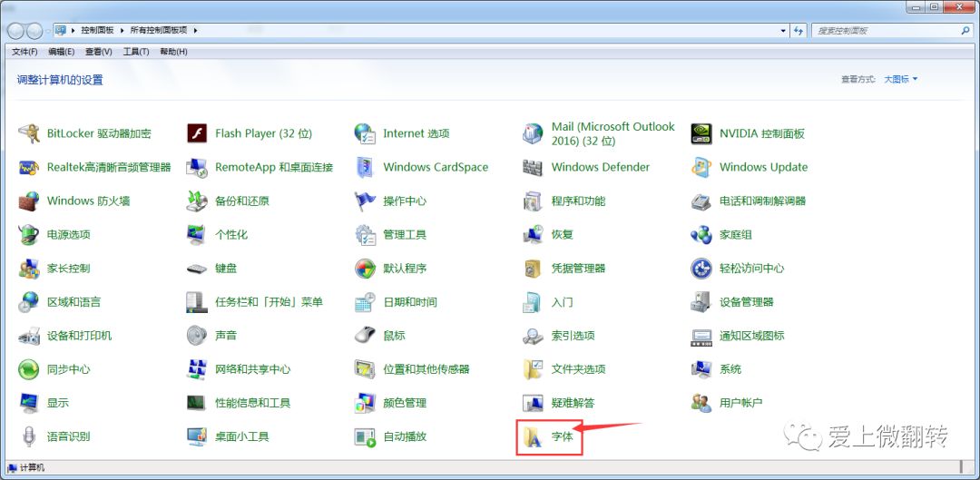Open Realtek高清晰音频管理器 icon

(x=29, y=167)
